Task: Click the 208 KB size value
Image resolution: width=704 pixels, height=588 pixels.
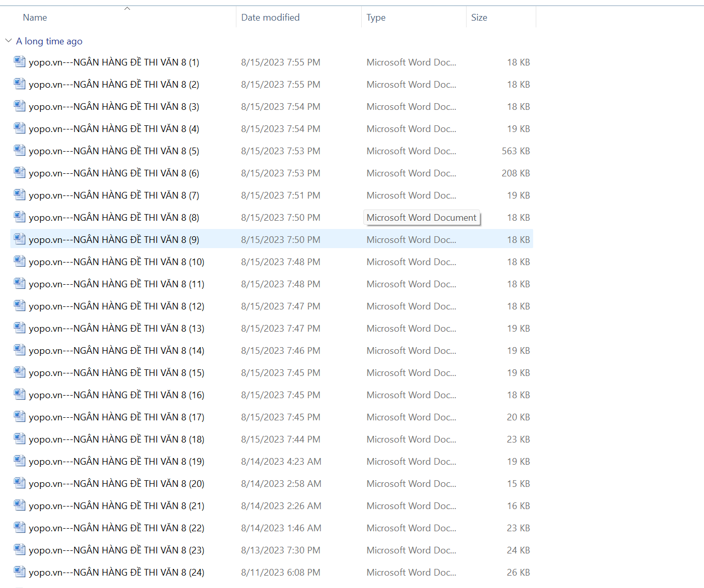Action: coord(516,173)
